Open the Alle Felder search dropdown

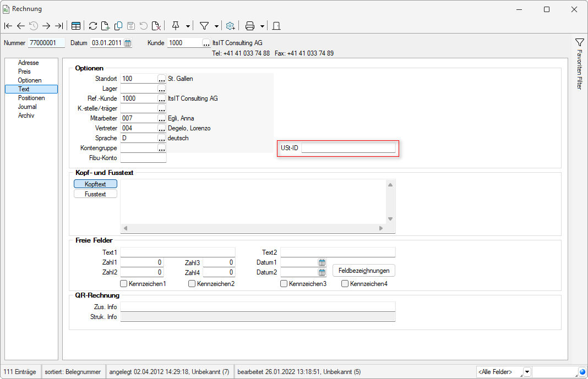(x=527, y=372)
